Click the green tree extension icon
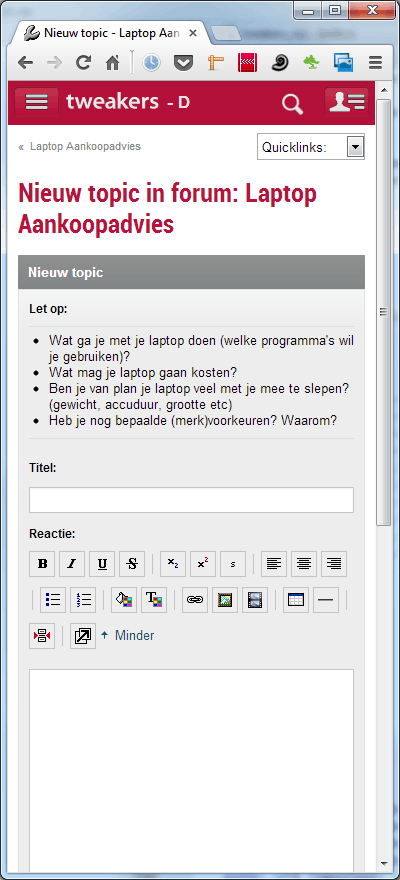 311,63
